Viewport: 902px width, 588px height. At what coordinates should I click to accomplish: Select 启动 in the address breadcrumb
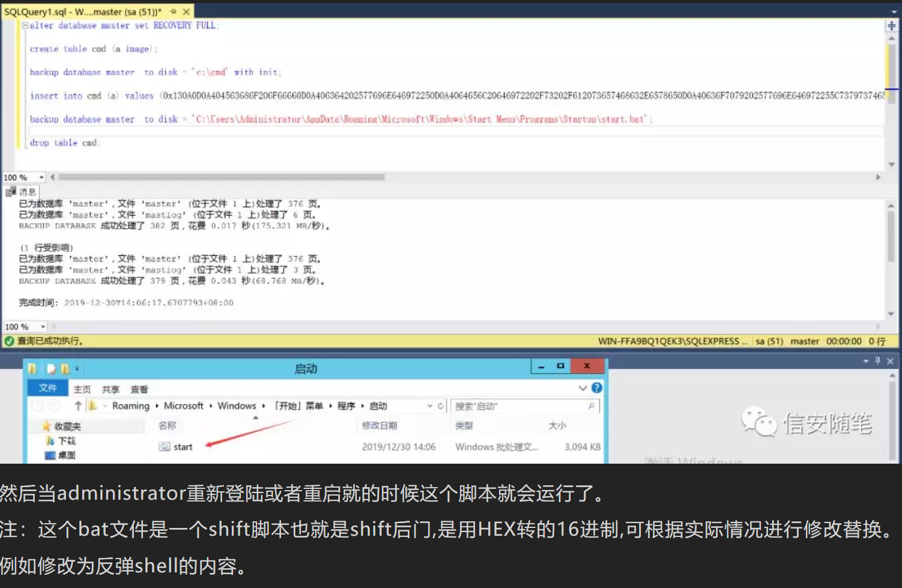point(378,406)
